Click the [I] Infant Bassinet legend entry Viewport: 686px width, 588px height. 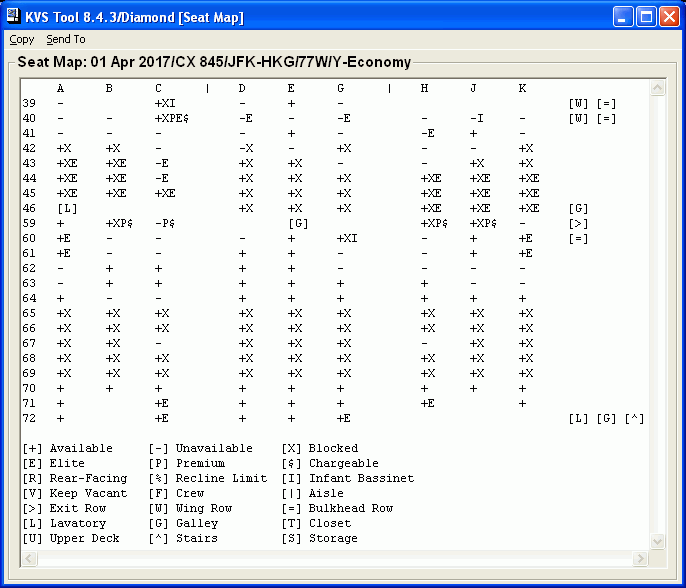pyautogui.click(x=348, y=478)
